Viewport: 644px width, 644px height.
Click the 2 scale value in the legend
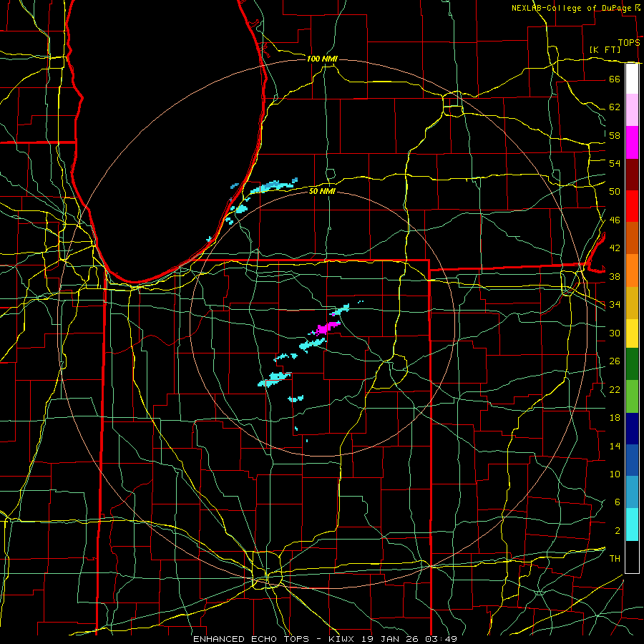coord(617,531)
